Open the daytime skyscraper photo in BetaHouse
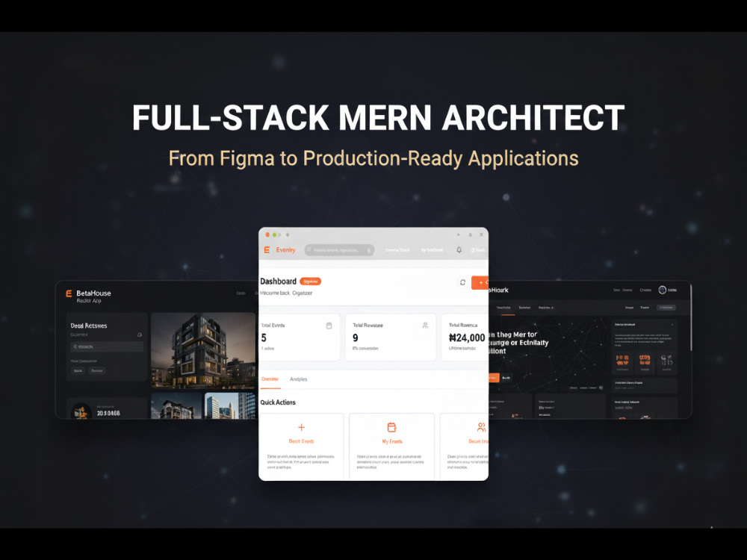This screenshot has height=560, width=747. pyautogui.click(x=230, y=405)
